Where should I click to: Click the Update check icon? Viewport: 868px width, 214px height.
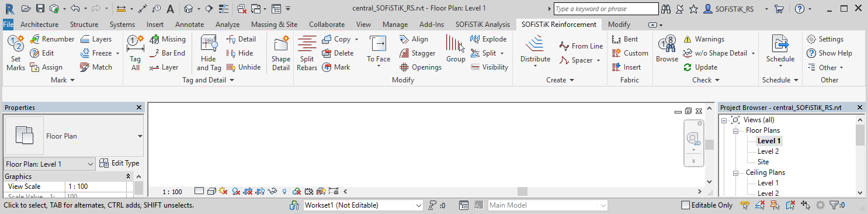pos(700,67)
